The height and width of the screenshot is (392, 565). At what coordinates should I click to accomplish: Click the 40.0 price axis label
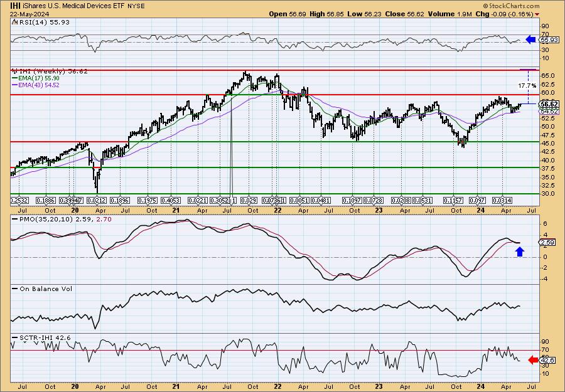(x=547, y=160)
